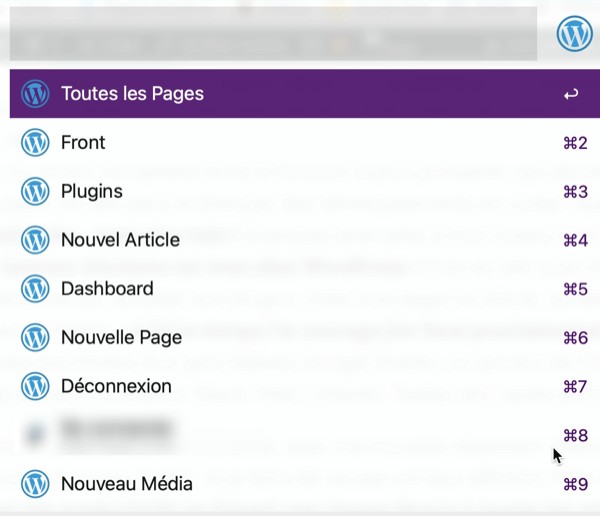Viewport: 600px width, 516px height.
Task: Click the WordPress icon beside Déconnexion
Action: pos(35,386)
